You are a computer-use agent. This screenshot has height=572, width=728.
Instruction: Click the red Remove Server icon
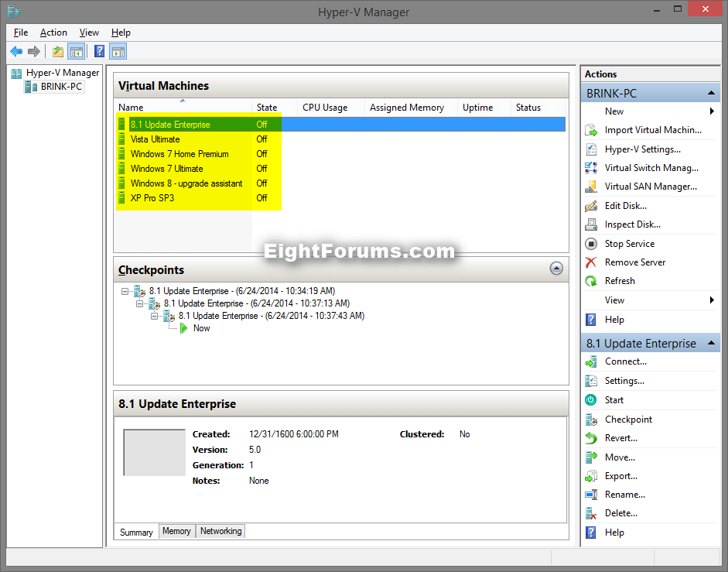(x=591, y=262)
